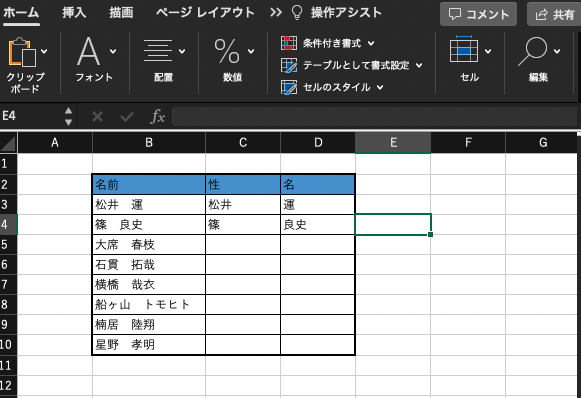Select cell D4 containing 良史
581x398 pixels.
click(x=318, y=224)
